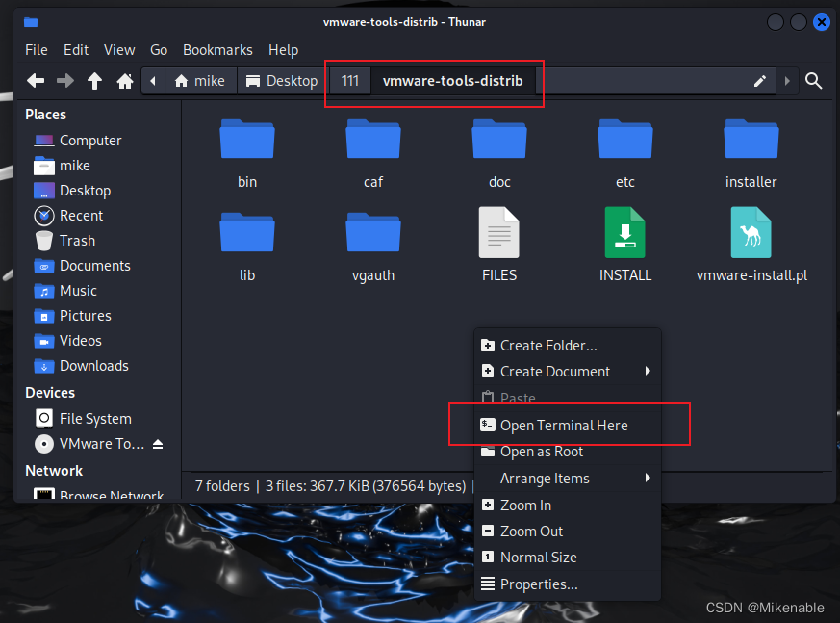Expand Arrange Items submenu

[x=568, y=479]
